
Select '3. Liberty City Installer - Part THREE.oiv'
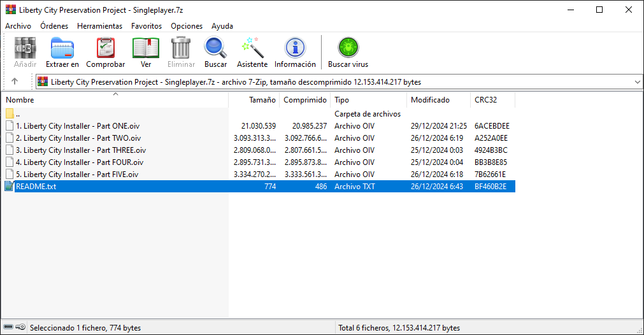81,150
